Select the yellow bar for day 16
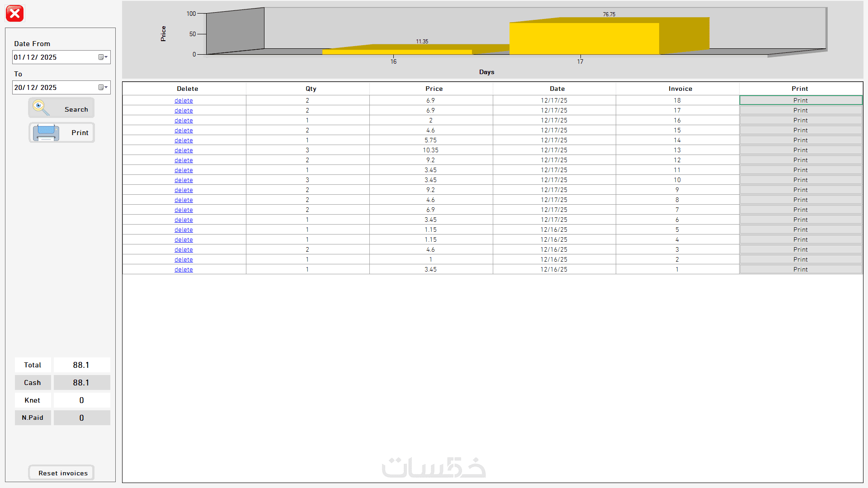Screen dimensions: 868x488 click(397, 52)
